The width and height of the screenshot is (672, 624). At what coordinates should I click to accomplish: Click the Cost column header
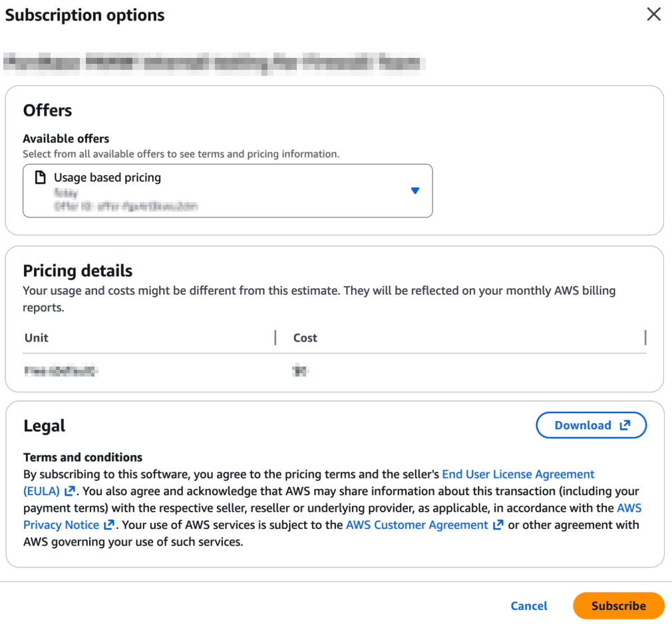[305, 338]
